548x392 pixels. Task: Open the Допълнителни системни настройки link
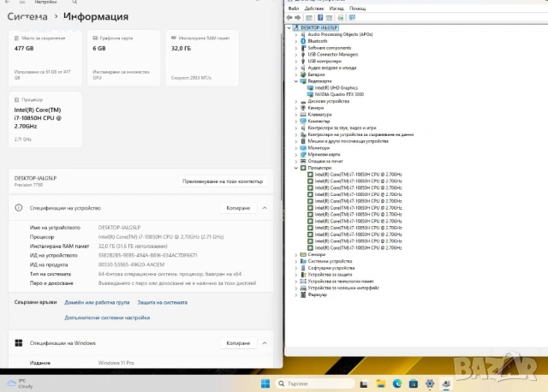point(107,317)
